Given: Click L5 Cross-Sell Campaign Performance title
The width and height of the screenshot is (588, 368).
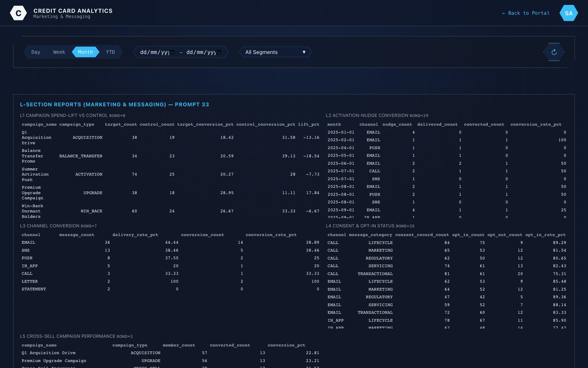Looking at the screenshot, I should click(x=76, y=337).
